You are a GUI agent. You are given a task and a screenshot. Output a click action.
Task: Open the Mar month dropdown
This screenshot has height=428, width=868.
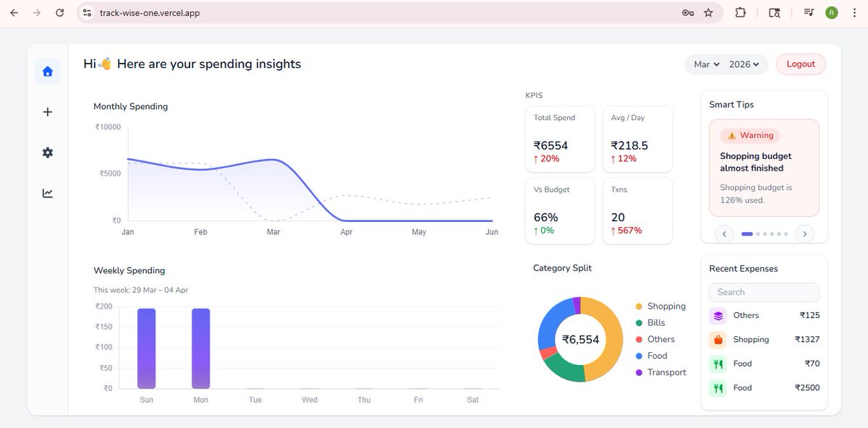click(706, 64)
